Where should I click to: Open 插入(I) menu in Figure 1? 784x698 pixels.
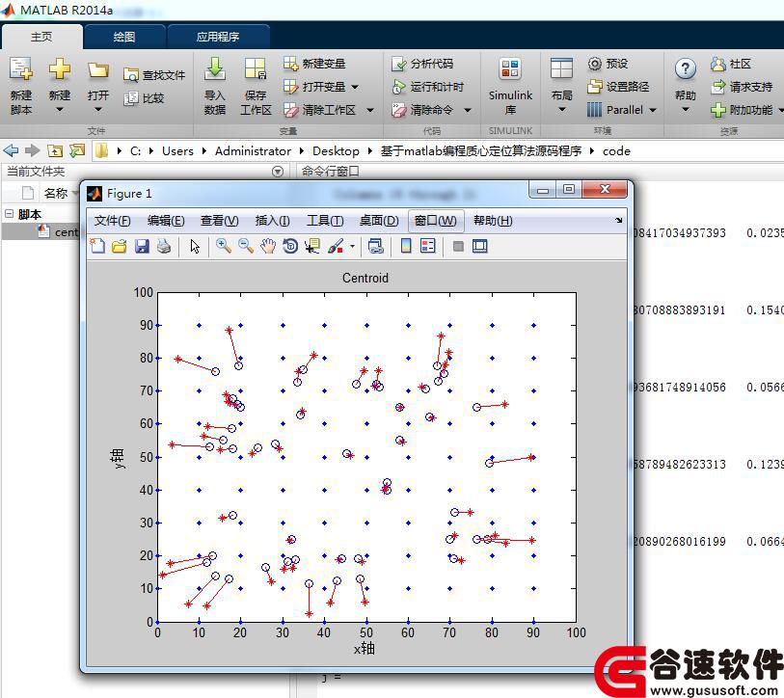(273, 221)
